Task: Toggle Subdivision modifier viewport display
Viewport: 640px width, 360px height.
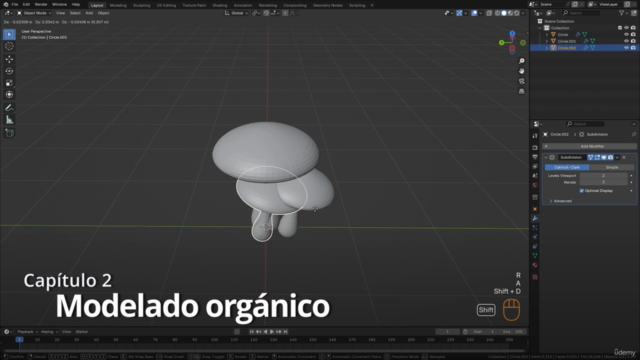Action: (x=604, y=158)
